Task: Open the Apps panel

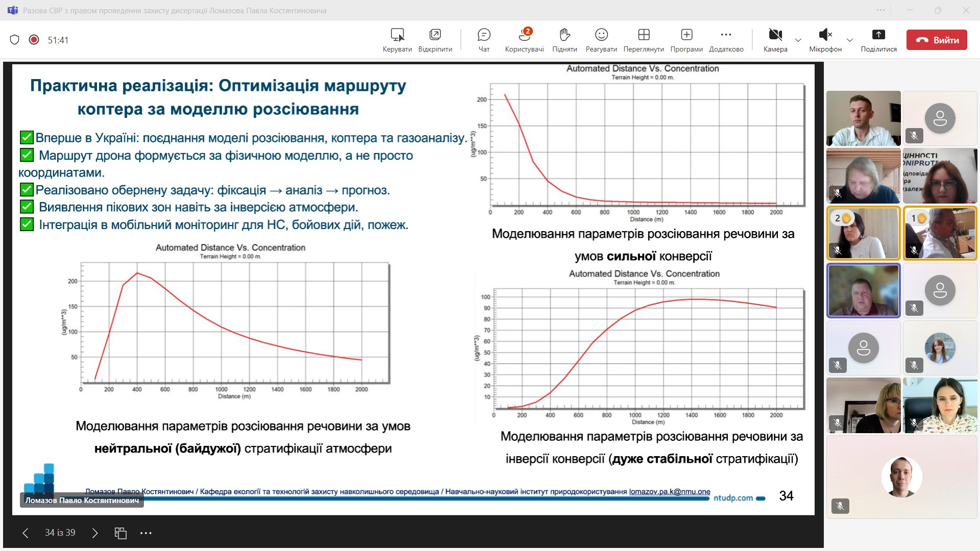Action: [x=687, y=40]
